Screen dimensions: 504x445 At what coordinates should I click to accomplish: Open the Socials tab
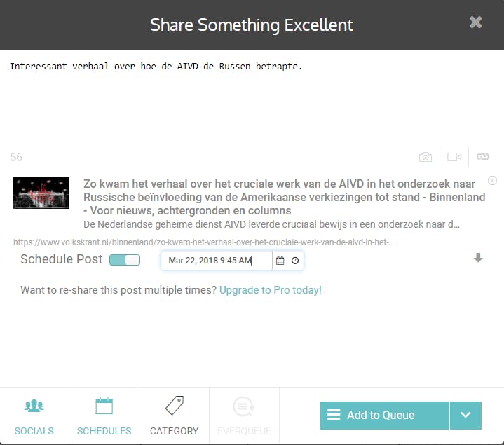34,416
